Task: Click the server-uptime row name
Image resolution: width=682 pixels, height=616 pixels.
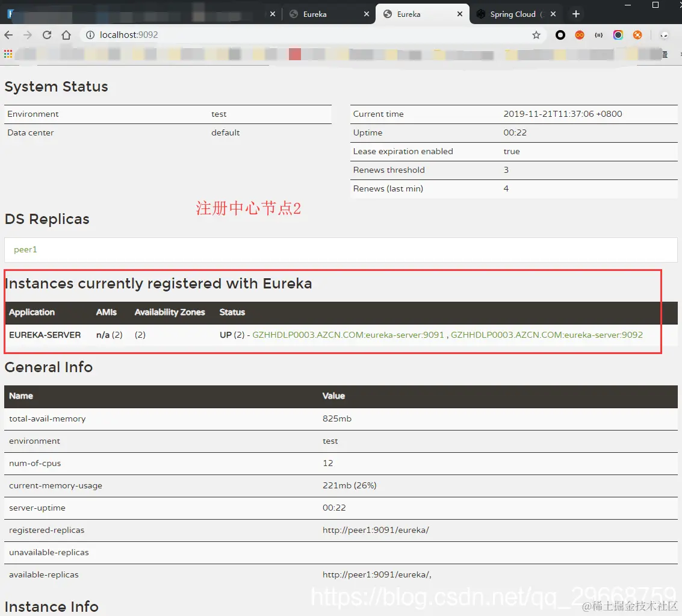Action: pyautogui.click(x=37, y=508)
